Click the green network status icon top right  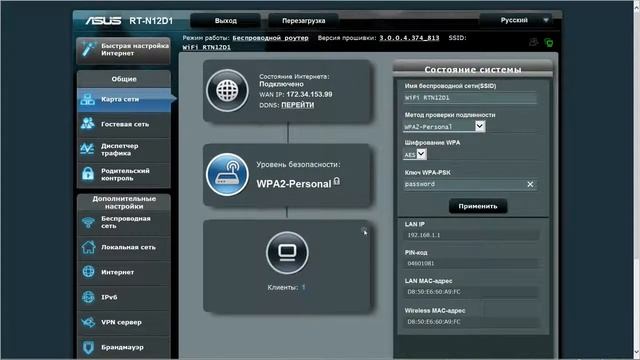click(x=549, y=42)
